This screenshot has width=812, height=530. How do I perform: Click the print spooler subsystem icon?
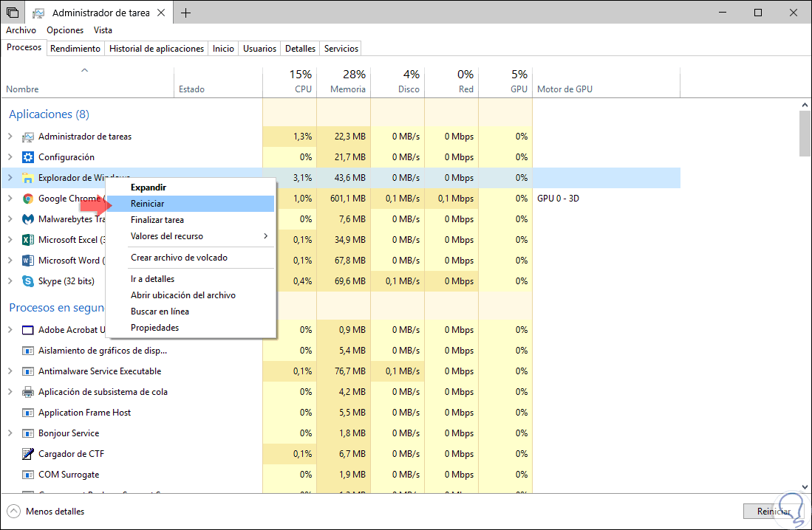coord(28,392)
